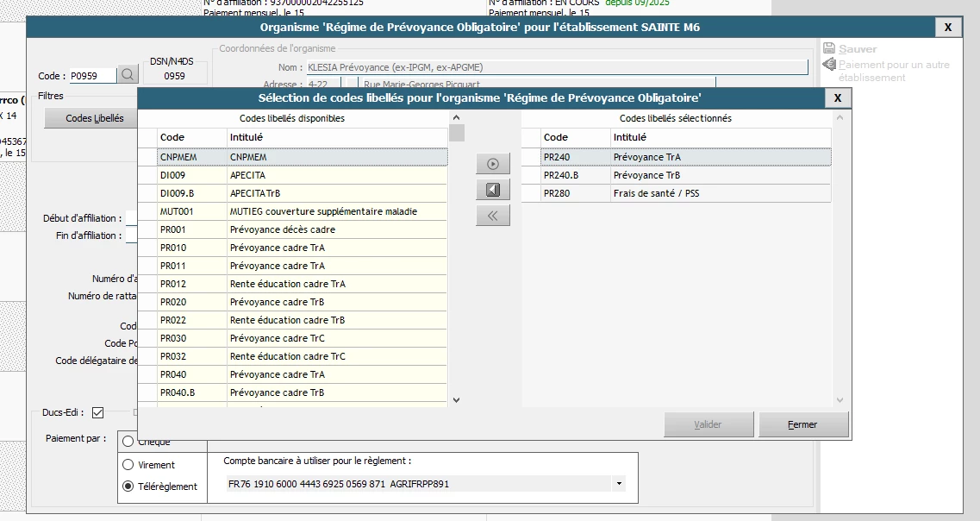The image size is (980, 521).
Task: Click the DSN/N4DS field 0959
Action: pos(174,76)
